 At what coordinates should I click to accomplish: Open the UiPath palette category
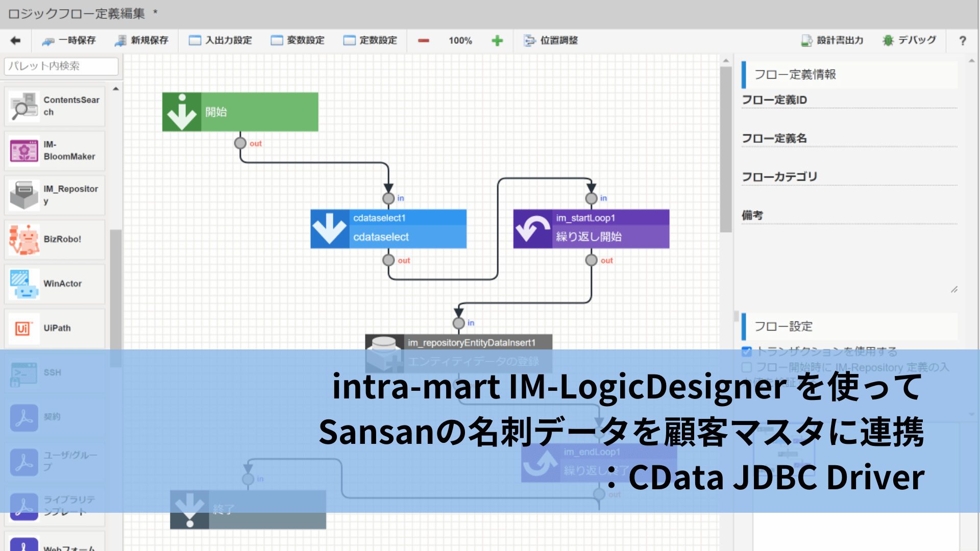[23, 328]
